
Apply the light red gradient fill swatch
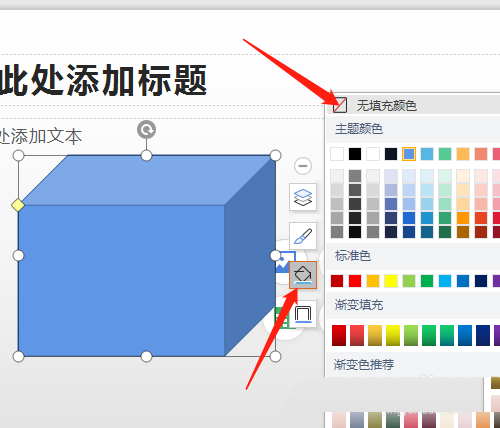pyautogui.click(x=357, y=335)
